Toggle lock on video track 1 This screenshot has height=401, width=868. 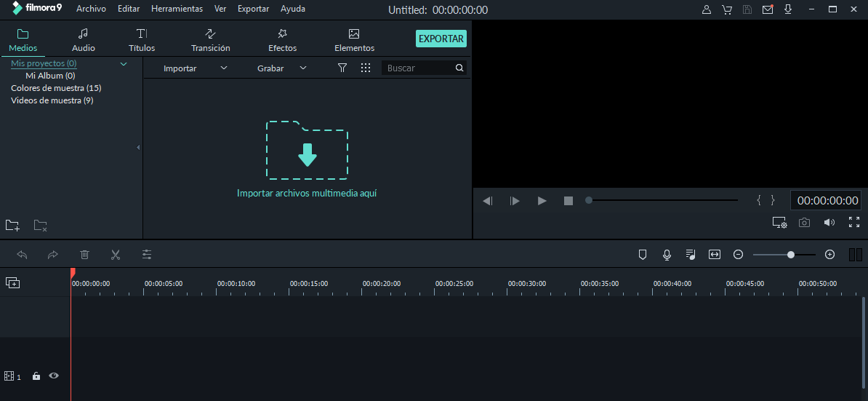click(36, 376)
